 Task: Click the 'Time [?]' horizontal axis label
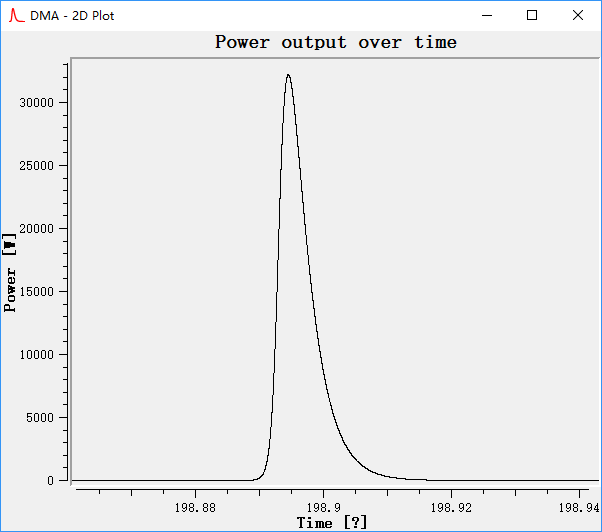click(332, 522)
